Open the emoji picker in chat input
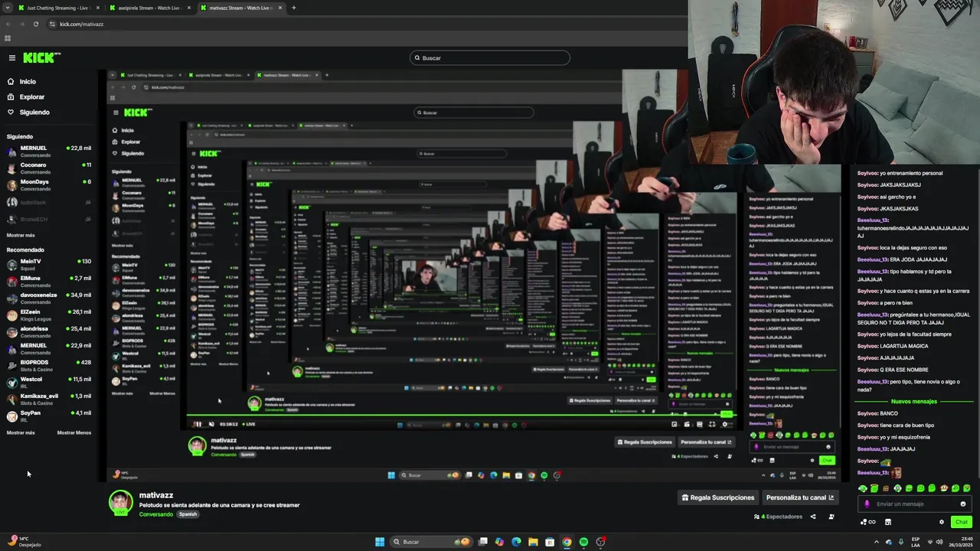980x551 pixels. pos(963,504)
